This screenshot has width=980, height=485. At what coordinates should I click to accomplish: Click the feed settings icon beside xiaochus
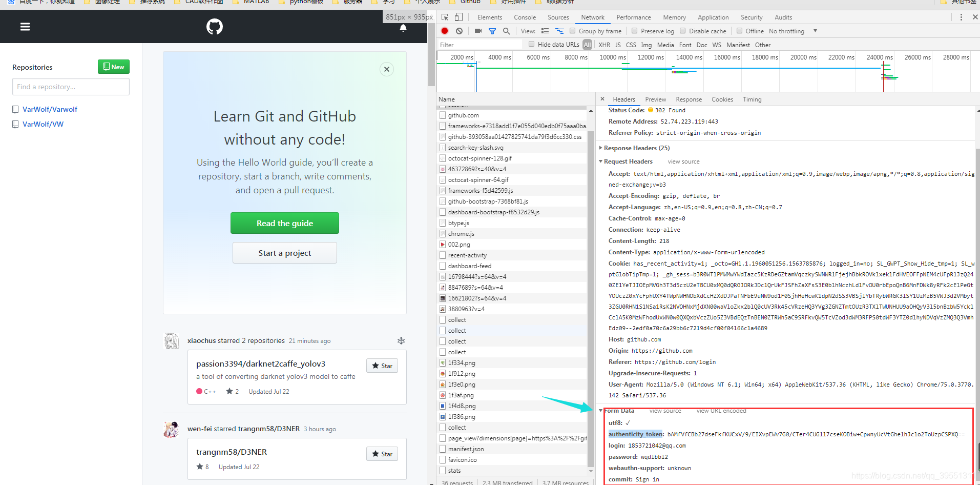tap(401, 340)
